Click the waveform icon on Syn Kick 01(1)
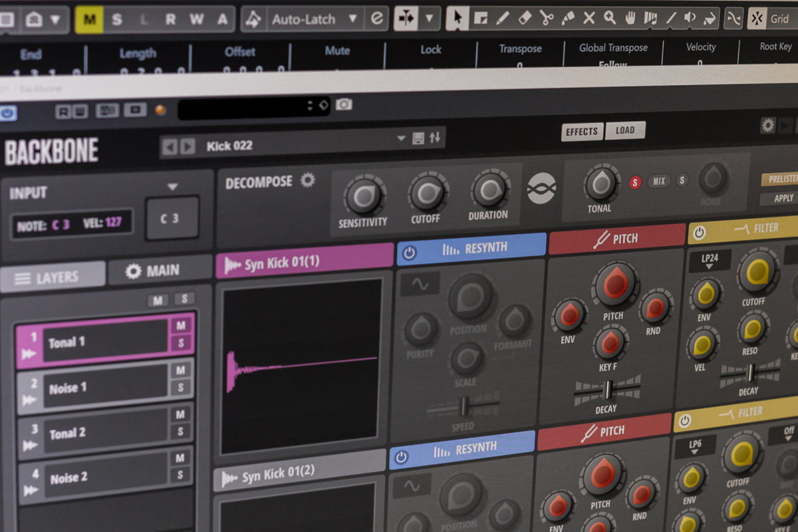Image resolution: width=798 pixels, height=532 pixels. click(233, 265)
